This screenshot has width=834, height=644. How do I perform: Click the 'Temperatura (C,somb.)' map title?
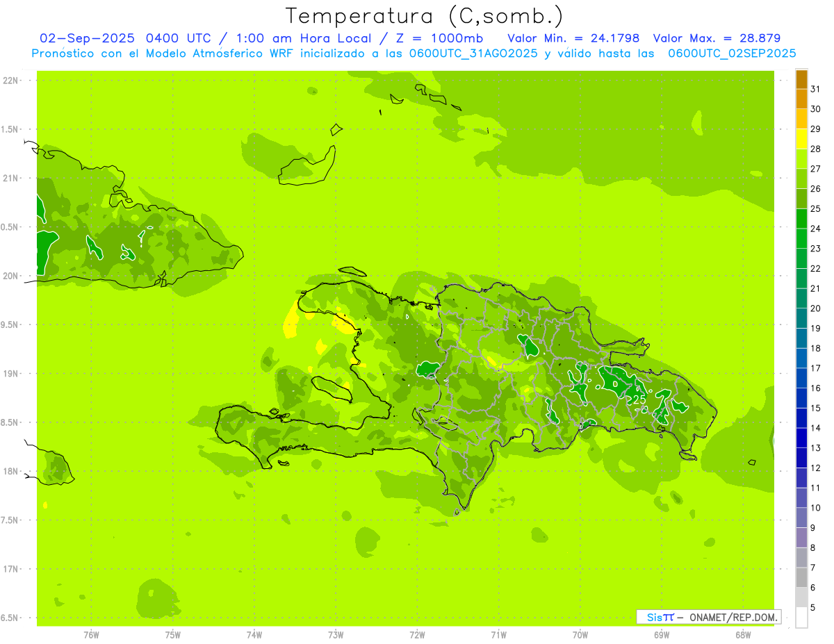(425, 16)
